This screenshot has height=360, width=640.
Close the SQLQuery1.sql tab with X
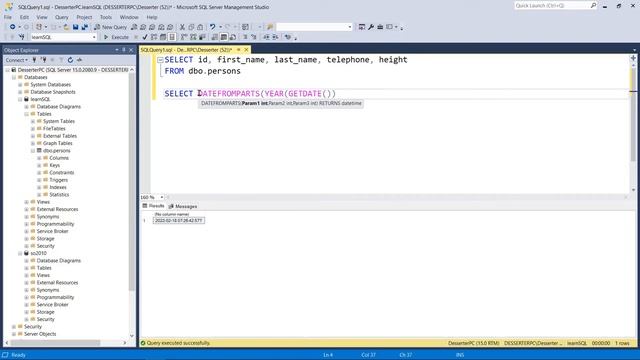point(246,50)
